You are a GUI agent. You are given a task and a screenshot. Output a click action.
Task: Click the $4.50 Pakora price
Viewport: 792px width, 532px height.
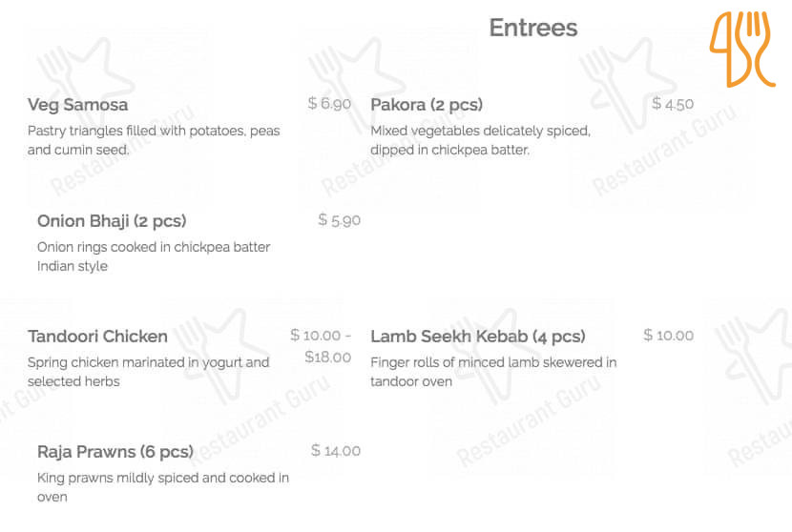673,104
